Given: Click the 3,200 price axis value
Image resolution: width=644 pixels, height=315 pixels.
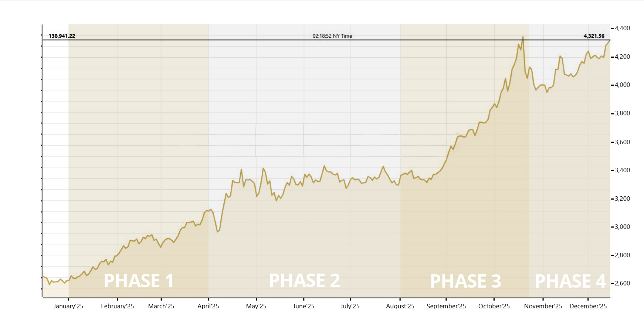Looking at the screenshot, I should [622, 199].
